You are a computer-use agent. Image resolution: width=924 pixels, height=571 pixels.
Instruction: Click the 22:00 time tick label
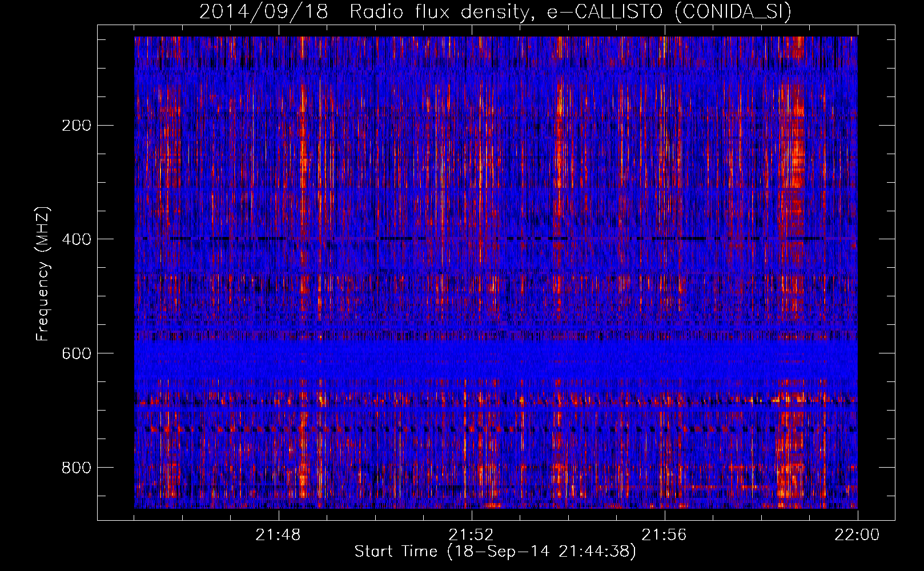(x=857, y=535)
